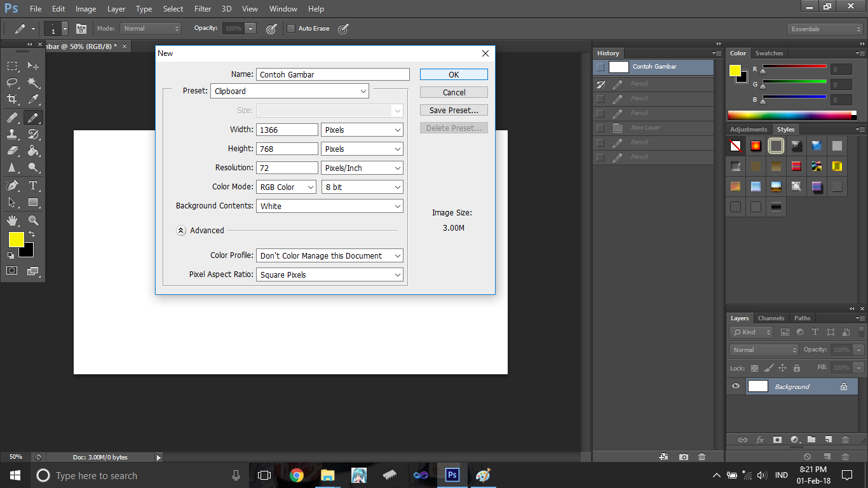
Task: Enable the Auto Erase checkbox
Action: (x=290, y=28)
